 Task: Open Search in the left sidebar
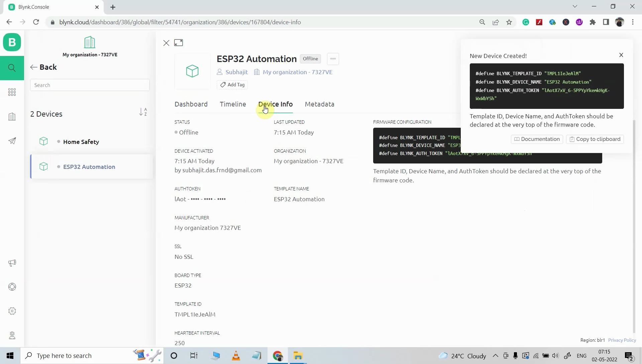click(x=12, y=68)
